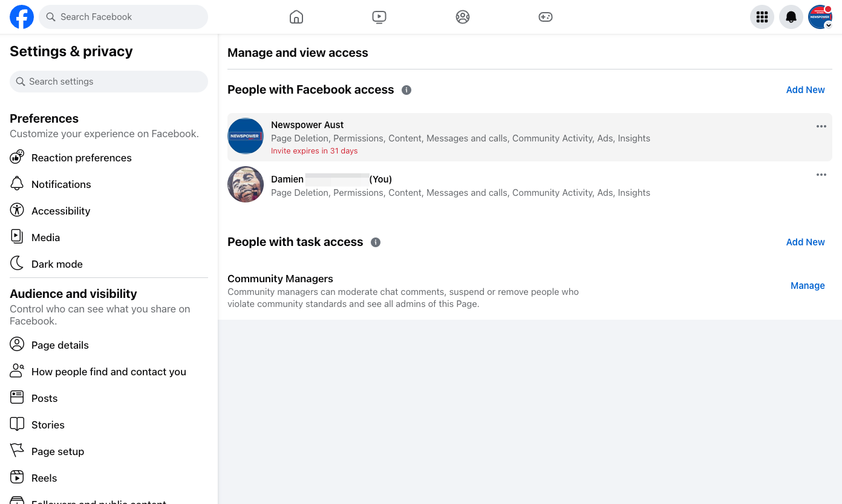Click the Facebook logo
This screenshot has width=842, height=504.
click(x=22, y=17)
